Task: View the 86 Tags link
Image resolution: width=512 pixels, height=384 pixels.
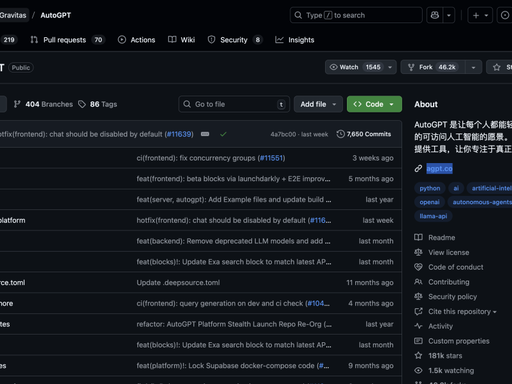Action: pos(97,104)
